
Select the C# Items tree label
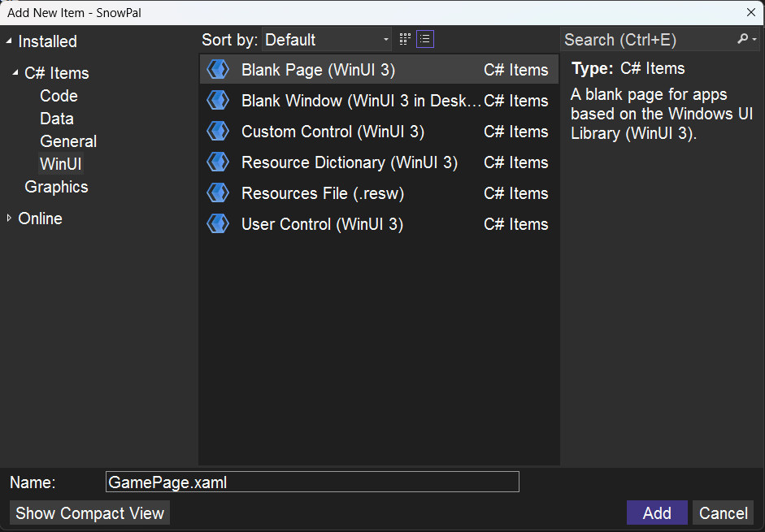57,73
